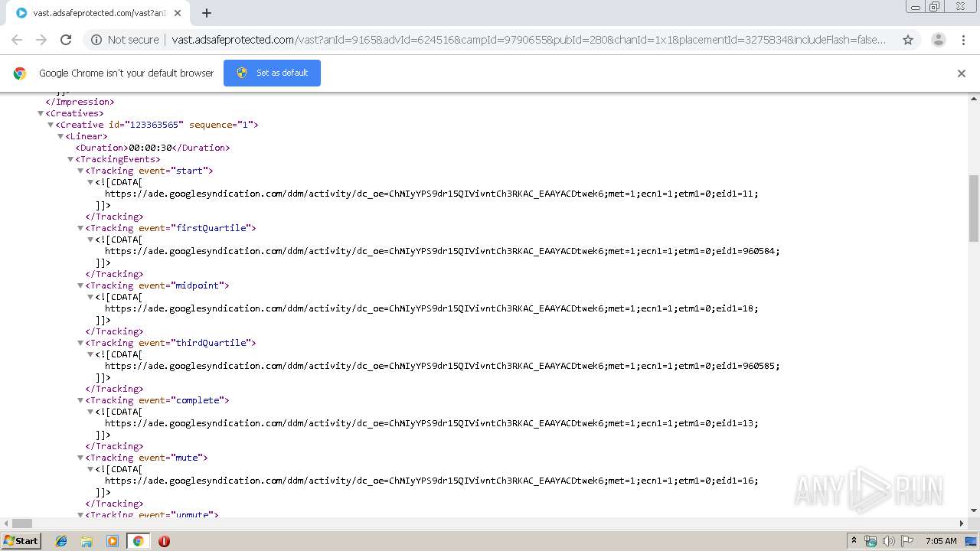
Task: Open the Windows Start menu
Action: 21,541
